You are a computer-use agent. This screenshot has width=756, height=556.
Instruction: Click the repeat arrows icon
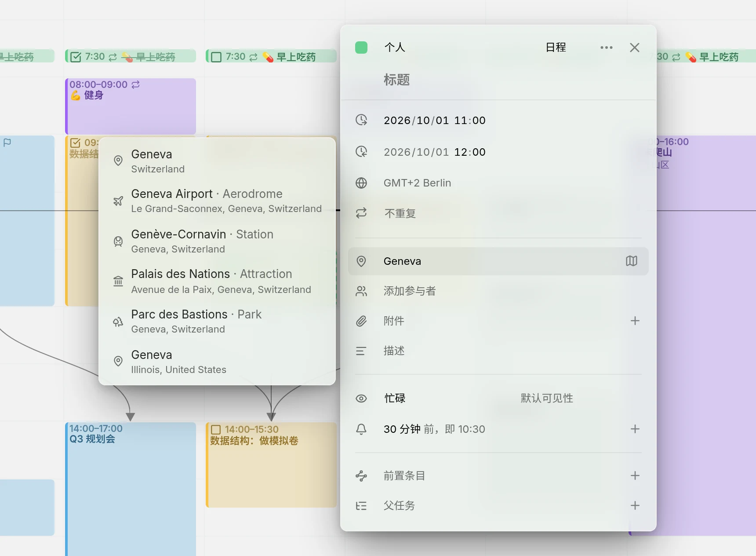coord(361,213)
